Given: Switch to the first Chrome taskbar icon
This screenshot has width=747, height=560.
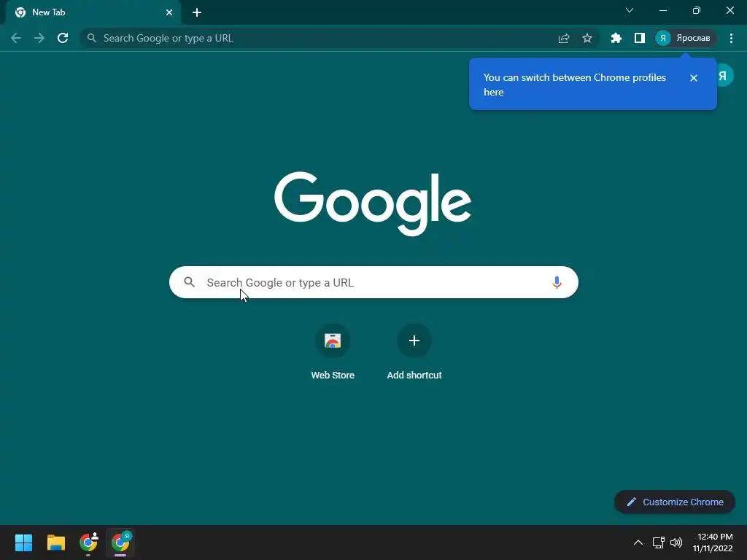Looking at the screenshot, I should pos(88,542).
